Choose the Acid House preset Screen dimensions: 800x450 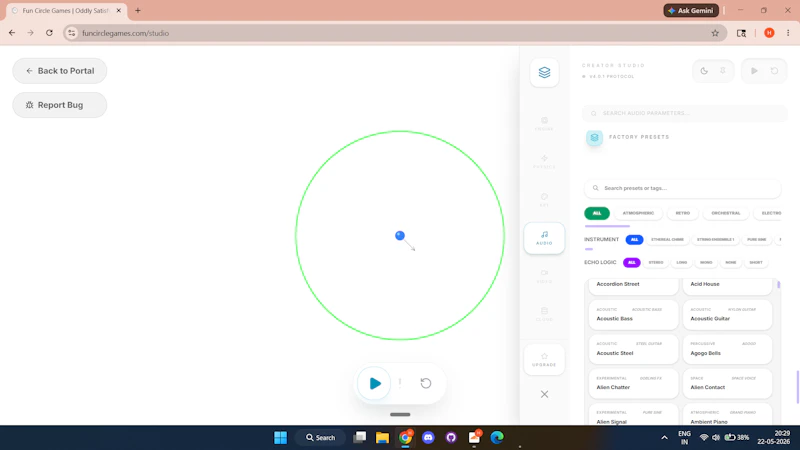tap(728, 286)
